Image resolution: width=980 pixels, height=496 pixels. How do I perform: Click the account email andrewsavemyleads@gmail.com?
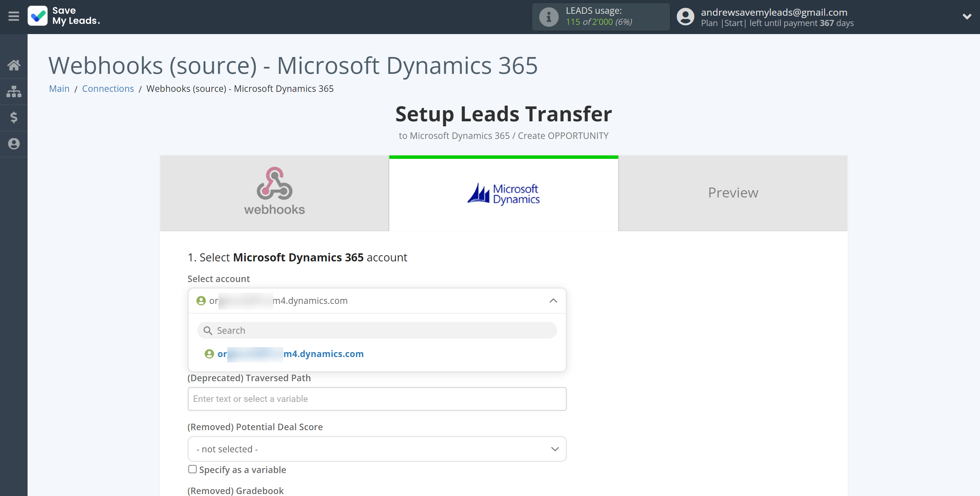[x=774, y=12]
